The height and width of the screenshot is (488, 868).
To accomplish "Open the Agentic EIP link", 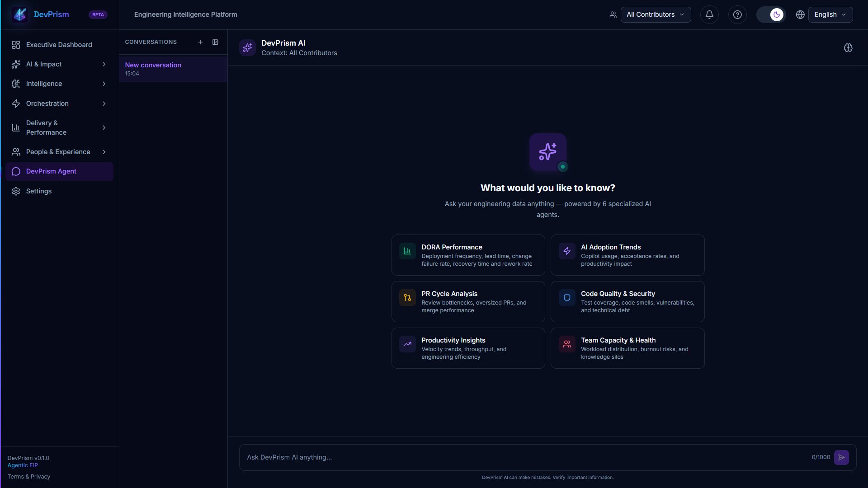I will coord(23,465).
